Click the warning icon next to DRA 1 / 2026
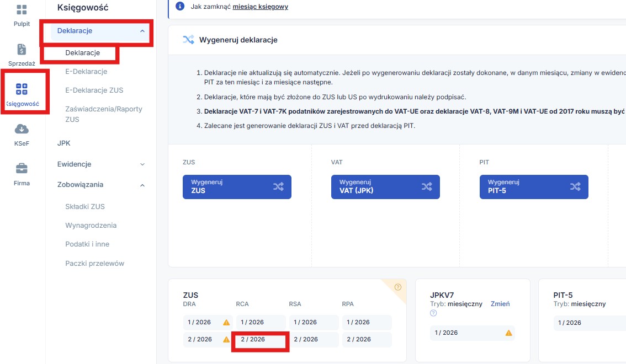This screenshot has width=626, height=364. point(226,323)
